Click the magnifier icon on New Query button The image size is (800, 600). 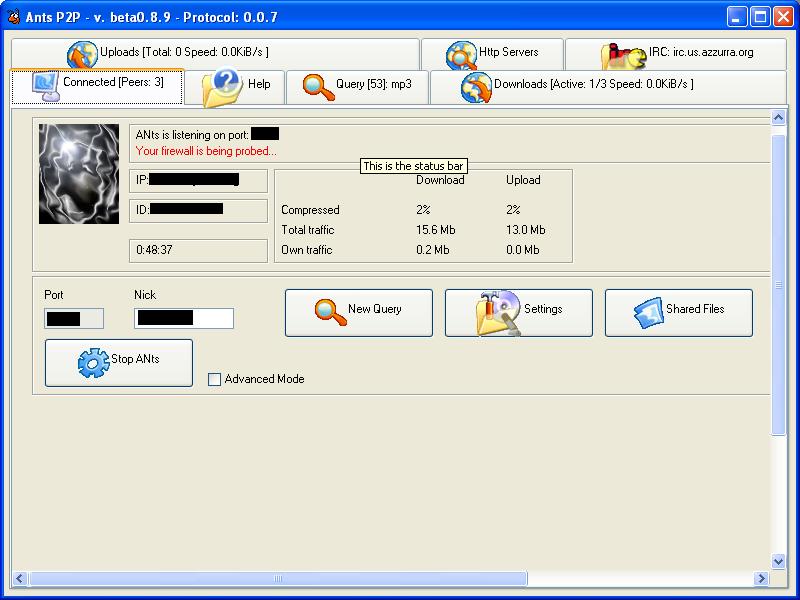pos(331,312)
